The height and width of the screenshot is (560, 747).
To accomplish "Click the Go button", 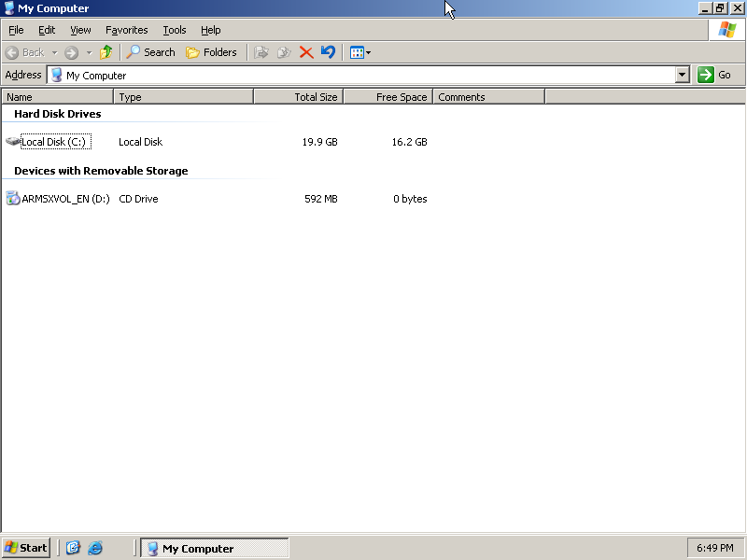I will click(x=715, y=75).
